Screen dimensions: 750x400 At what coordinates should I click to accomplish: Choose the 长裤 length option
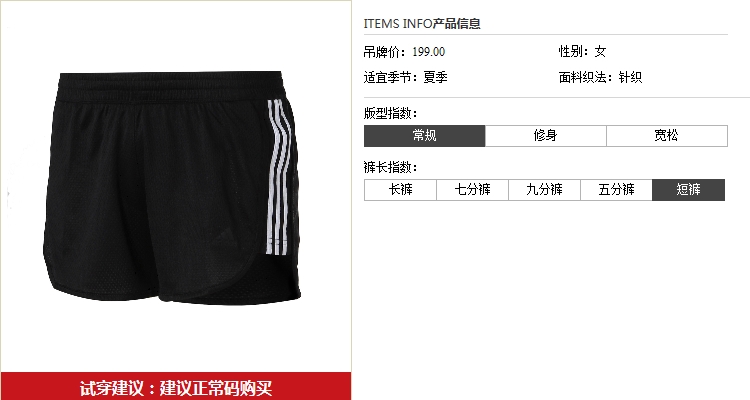(x=400, y=190)
